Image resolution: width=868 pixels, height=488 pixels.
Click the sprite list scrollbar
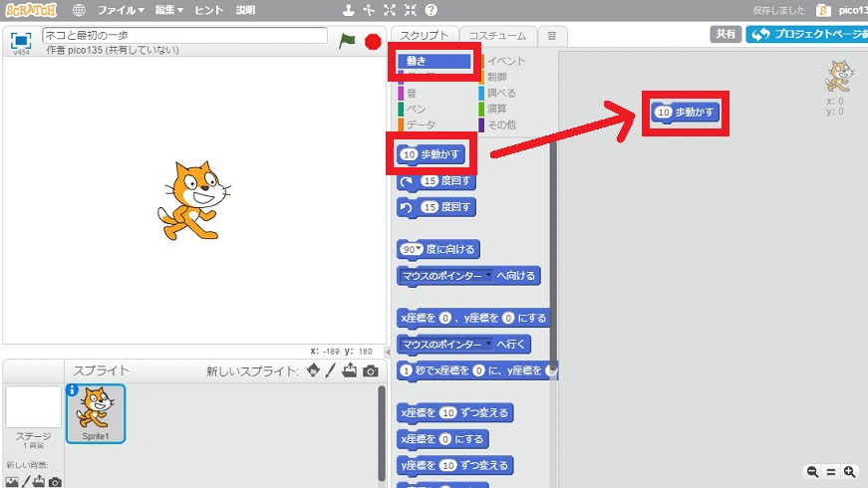pos(382,433)
